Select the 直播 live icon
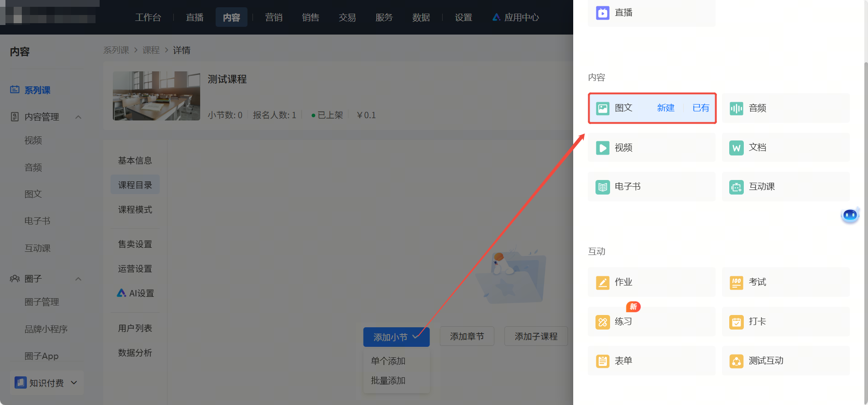 [602, 13]
